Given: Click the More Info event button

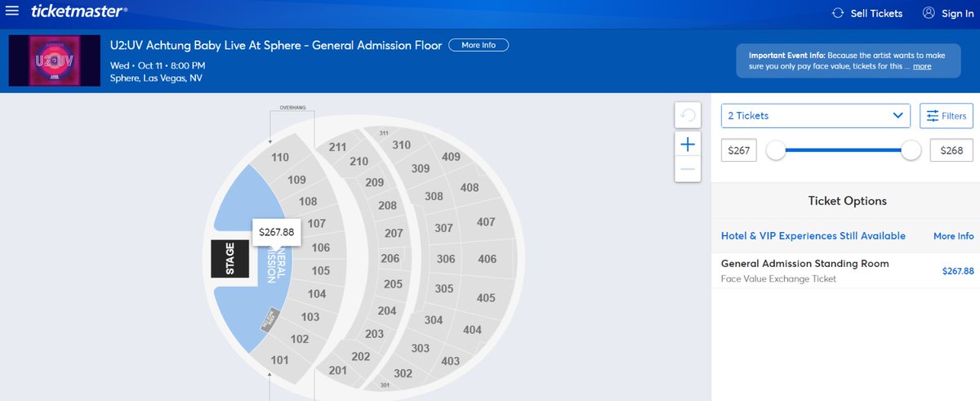Looking at the screenshot, I should 479,45.
